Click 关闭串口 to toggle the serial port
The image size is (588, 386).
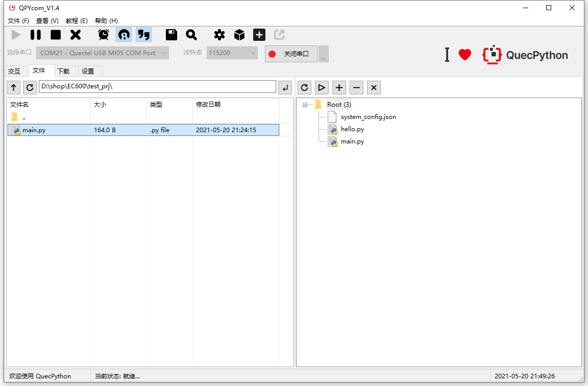291,54
